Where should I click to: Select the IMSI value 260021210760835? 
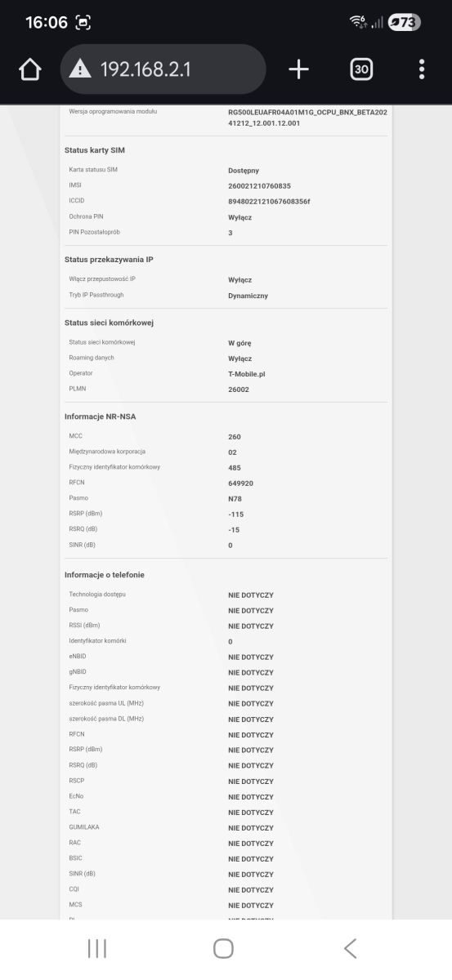(259, 186)
